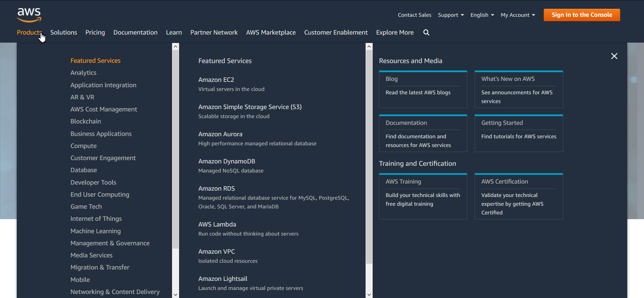Open the Pricing menu item

(x=95, y=32)
